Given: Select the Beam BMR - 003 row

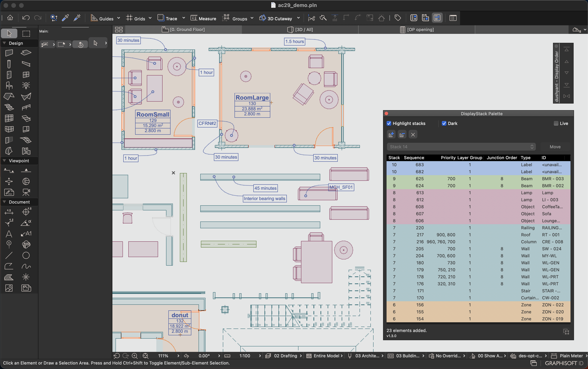Looking at the screenshot, I should (478, 179).
